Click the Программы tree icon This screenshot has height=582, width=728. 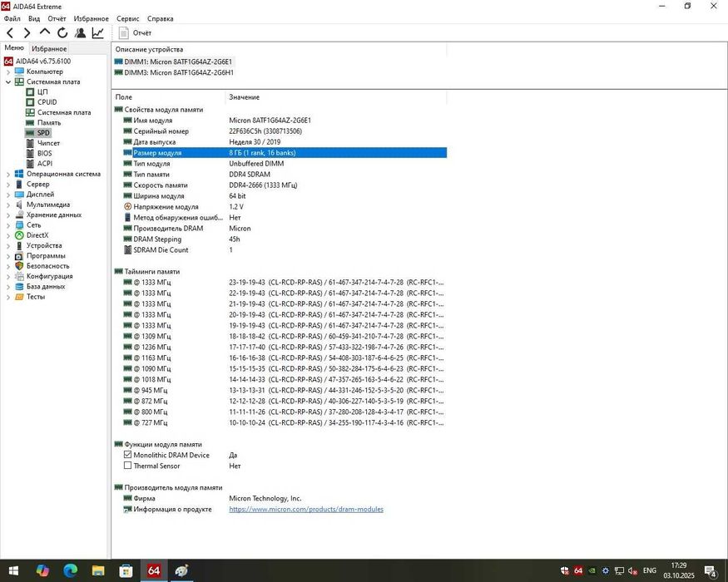(19, 256)
